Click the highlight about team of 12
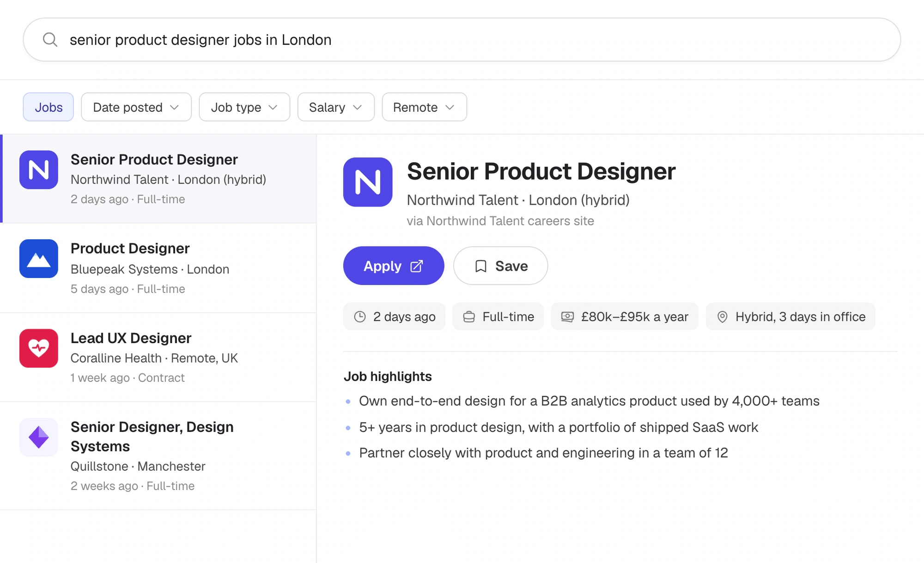Image resolution: width=924 pixels, height=563 pixels. (543, 453)
